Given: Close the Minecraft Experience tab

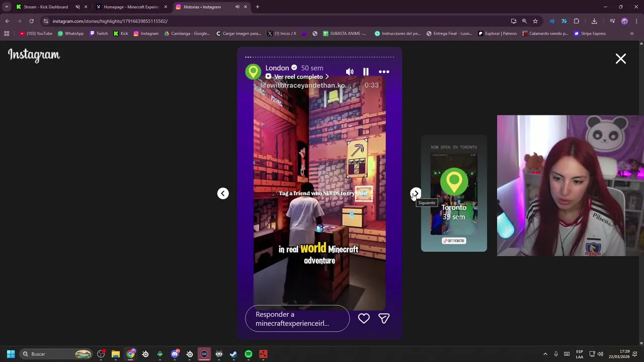Looking at the screenshot, I should tap(166, 7).
